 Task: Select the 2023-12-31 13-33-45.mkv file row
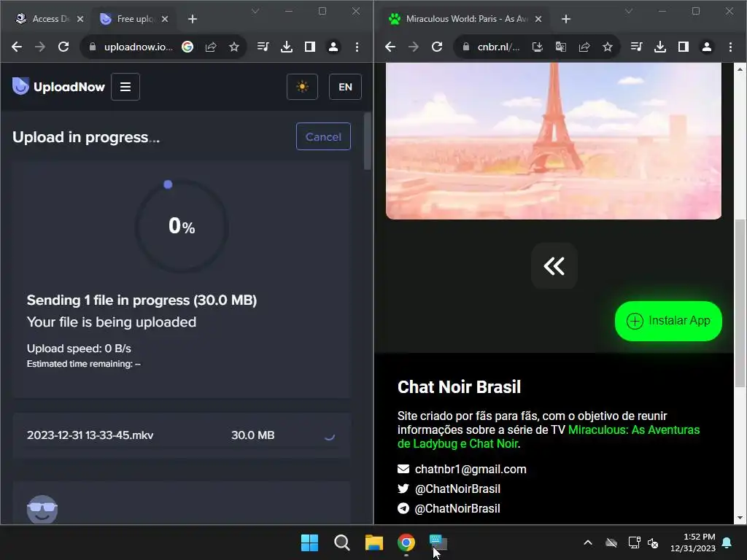182,435
